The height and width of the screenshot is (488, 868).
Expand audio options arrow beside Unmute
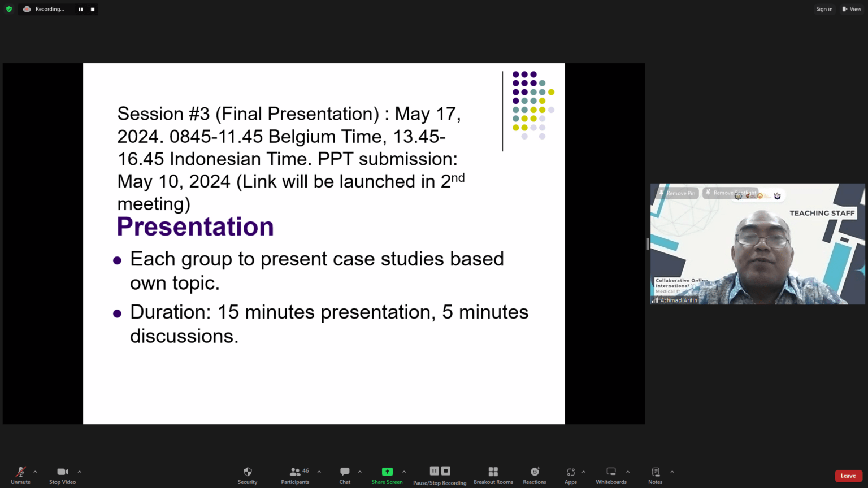click(35, 472)
